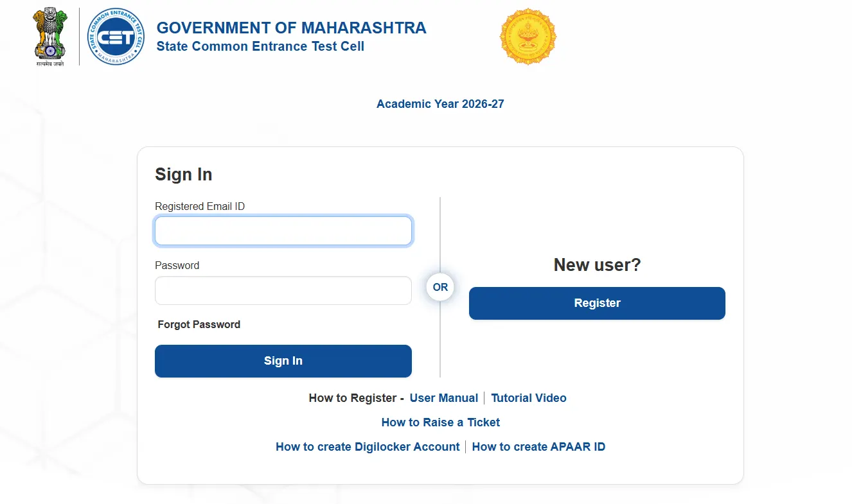Open How to create APAAR ID

click(x=538, y=446)
